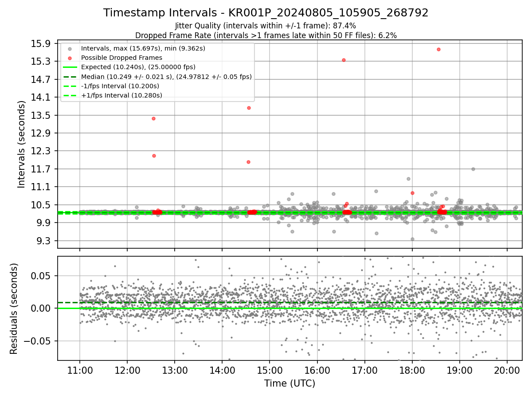Click the red marker cluster near 12:40
Screen dimensions: 532x399
157,212
